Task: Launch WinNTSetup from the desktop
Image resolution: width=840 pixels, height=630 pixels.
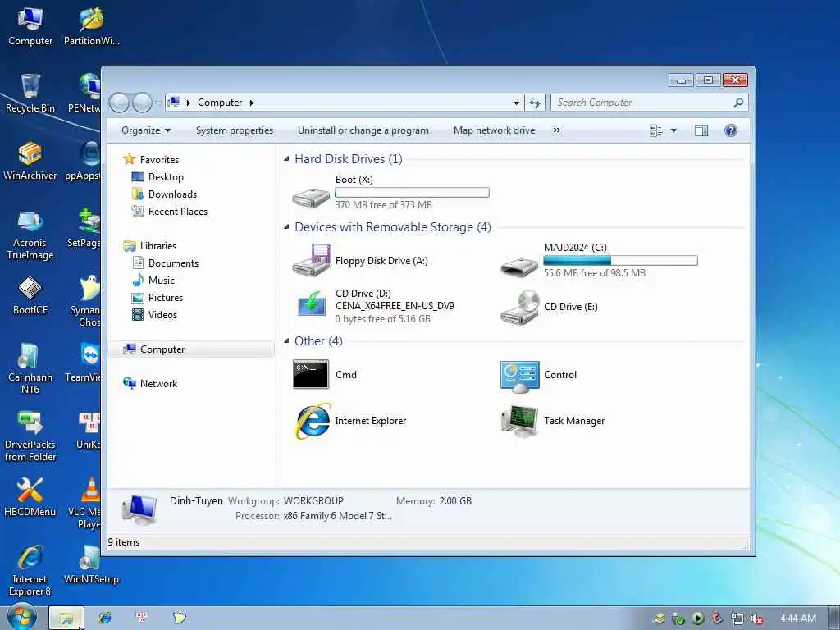Action: pos(92,566)
